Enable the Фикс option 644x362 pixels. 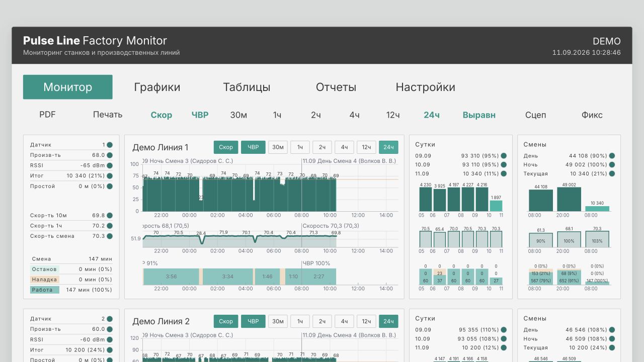[x=592, y=115]
